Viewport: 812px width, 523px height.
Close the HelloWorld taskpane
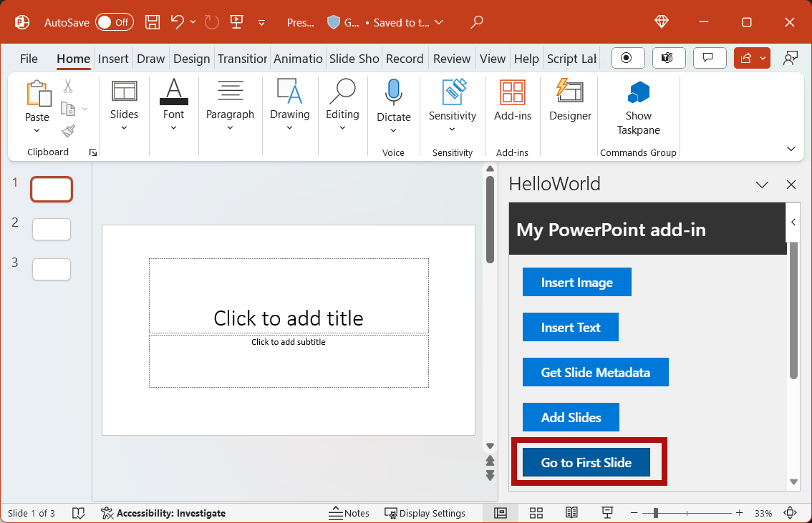[x=791, y=185]
